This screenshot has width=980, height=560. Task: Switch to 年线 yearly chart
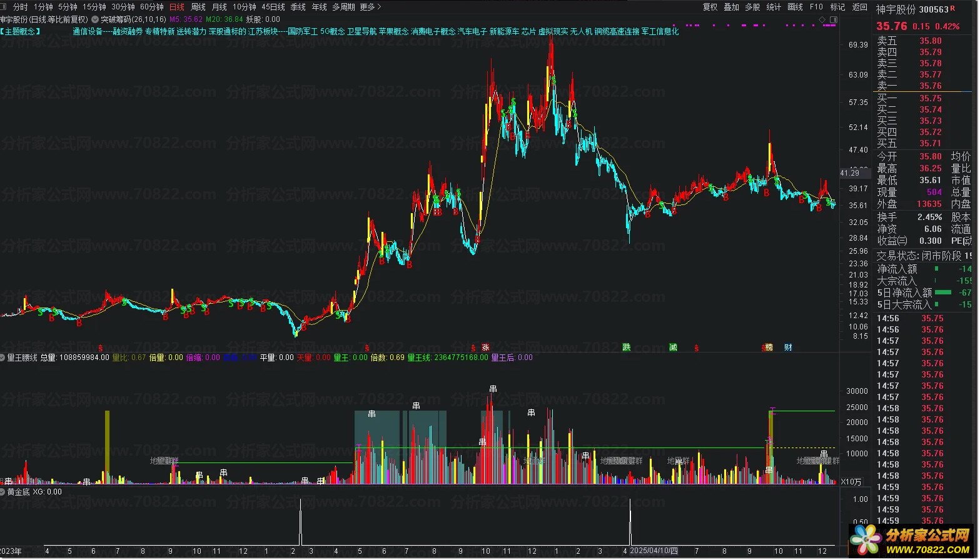click(x=320, y=7)
